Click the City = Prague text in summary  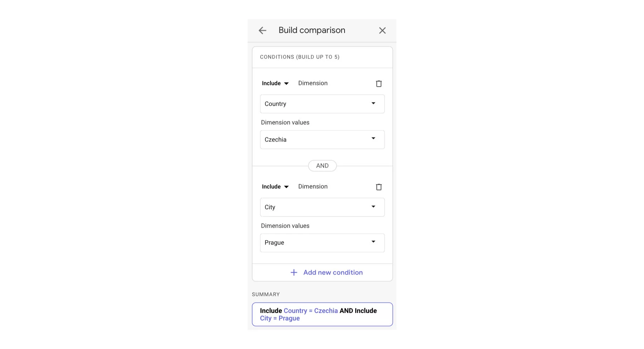pyautogui.click(x=280, y=318)
